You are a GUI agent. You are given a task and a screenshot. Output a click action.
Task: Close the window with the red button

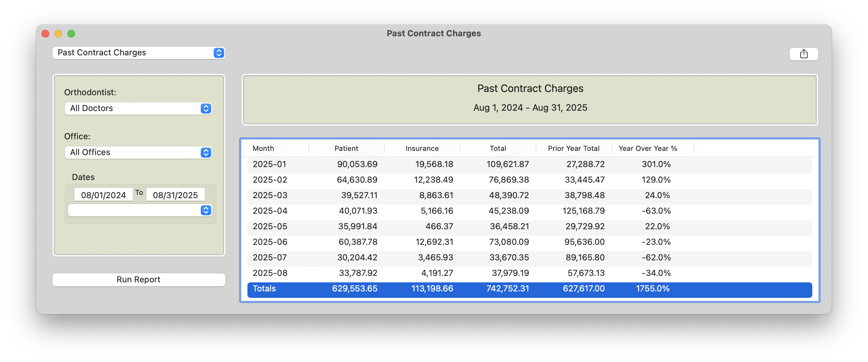[45, 34]
